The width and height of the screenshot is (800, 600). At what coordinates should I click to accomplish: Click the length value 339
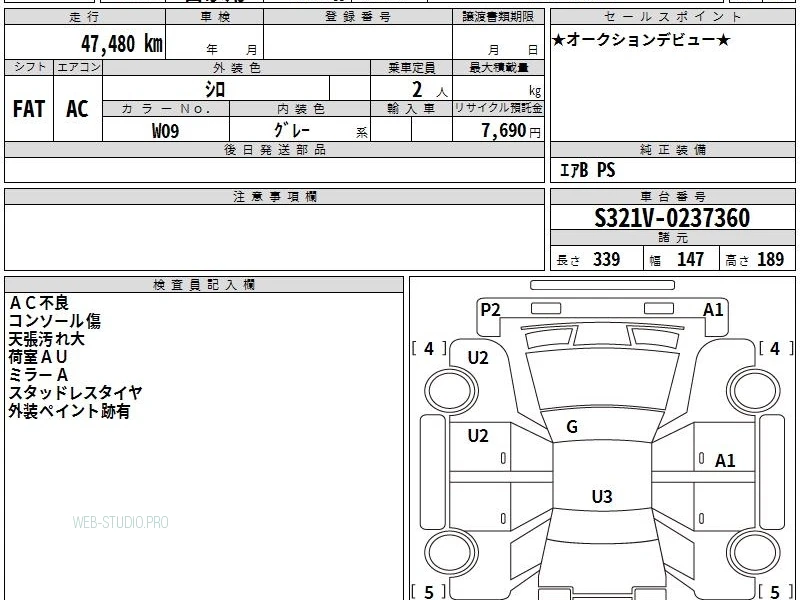606,259
